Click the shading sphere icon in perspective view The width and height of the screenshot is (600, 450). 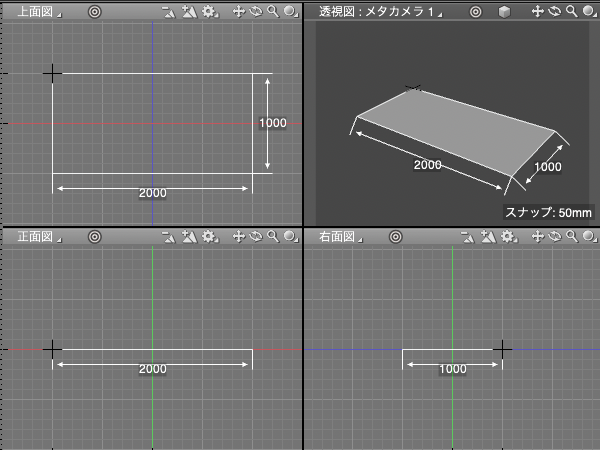tap(588, 12)
